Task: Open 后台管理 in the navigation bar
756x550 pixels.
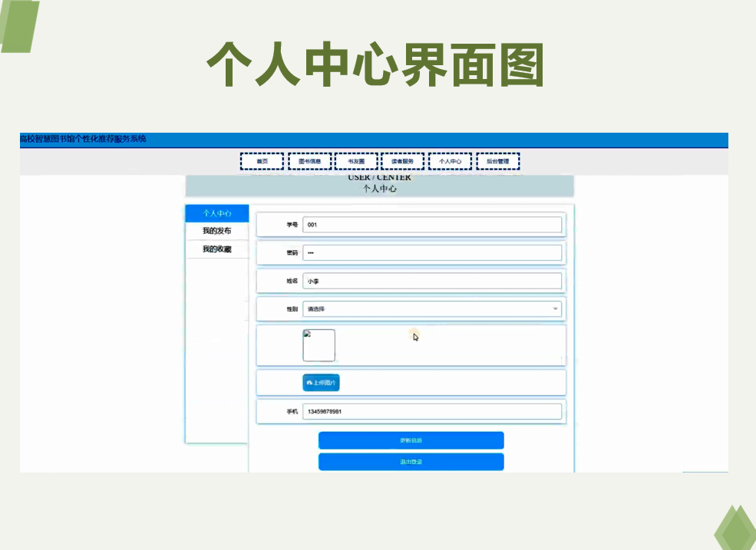Action: (498, 162)
